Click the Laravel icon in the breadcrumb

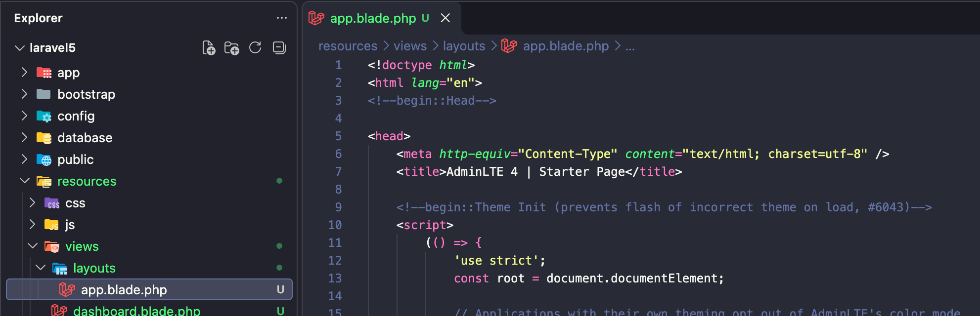click(509, 45)
